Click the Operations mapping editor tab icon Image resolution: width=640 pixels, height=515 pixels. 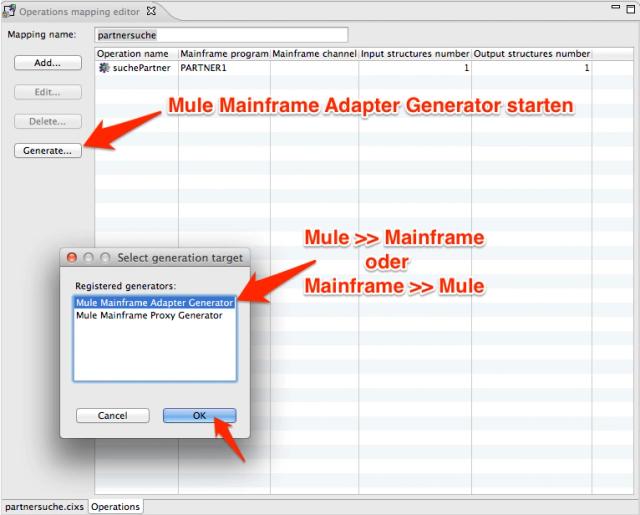11,11
